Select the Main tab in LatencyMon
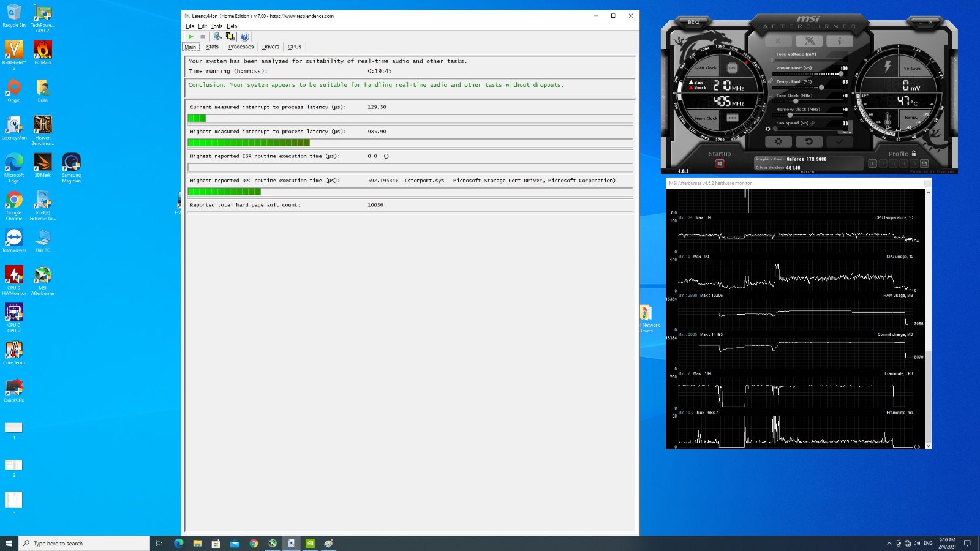Viewport: 980px width, 551px height. [191, 47]
